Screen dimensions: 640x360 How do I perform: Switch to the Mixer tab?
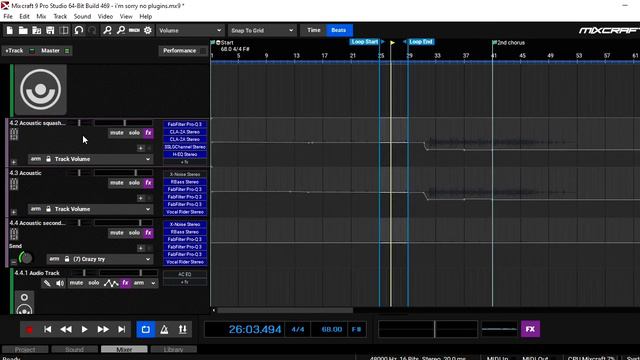pos(124,349)
